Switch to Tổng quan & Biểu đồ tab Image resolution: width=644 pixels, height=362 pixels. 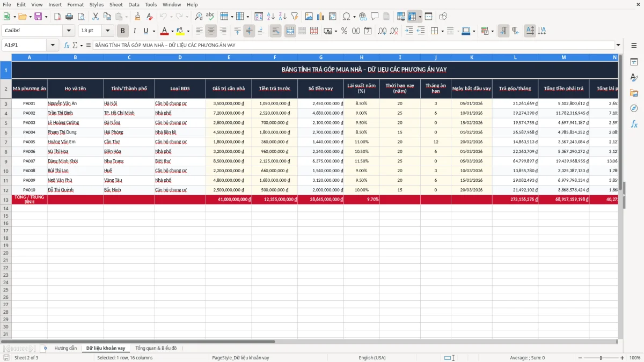click(156, 348)
